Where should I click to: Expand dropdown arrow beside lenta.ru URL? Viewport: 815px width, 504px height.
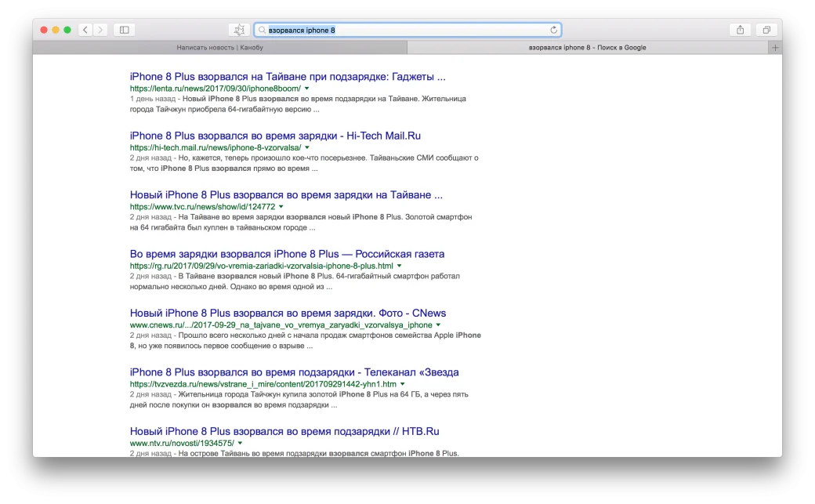(306, 89)
